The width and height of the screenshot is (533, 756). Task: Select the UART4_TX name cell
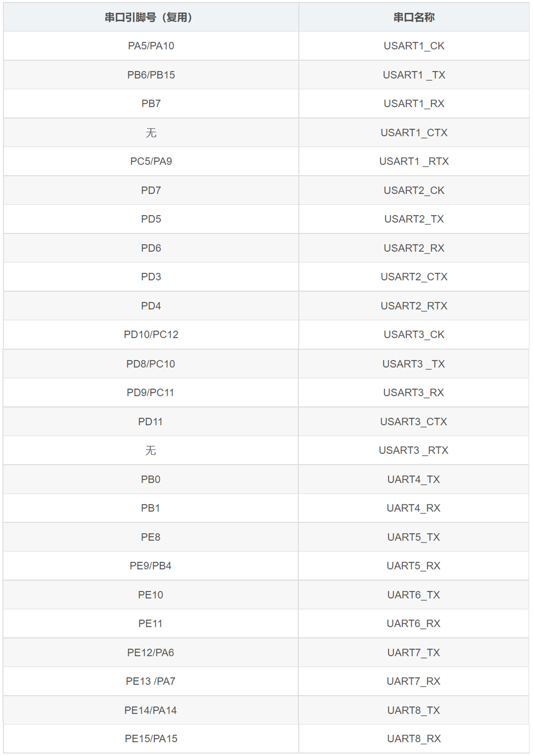tap(414, 480)
